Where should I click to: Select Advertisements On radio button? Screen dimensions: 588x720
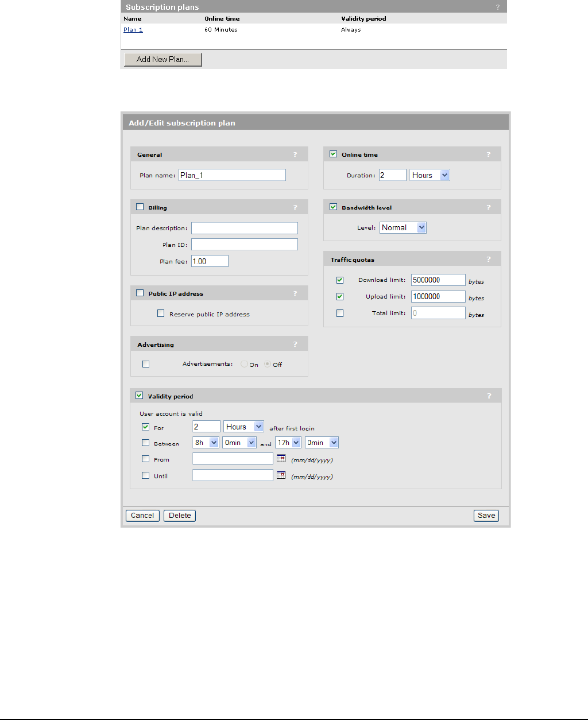pos(245,364)
